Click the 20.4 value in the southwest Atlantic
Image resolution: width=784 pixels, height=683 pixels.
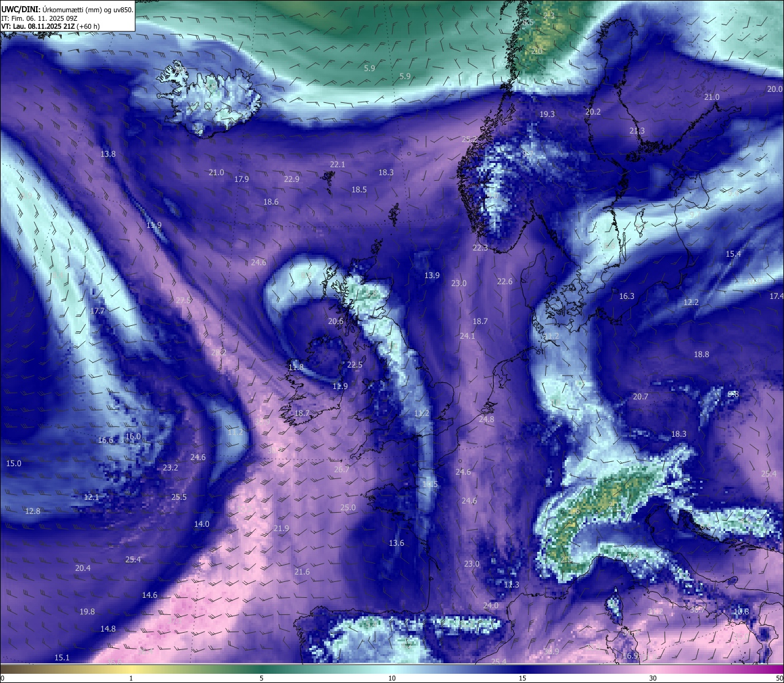pos(83,568)
